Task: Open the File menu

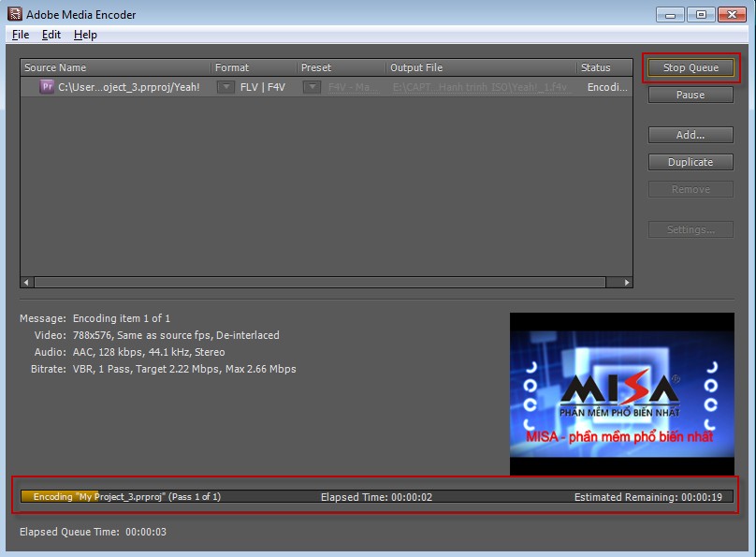Action: coord(21,35)
